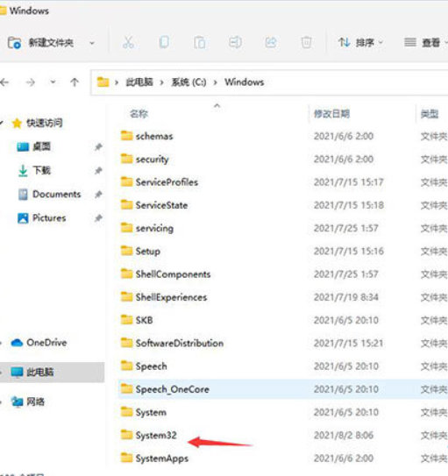Expand the chevron after 系统 (C:) in breadcrumb

coord(215,82)
